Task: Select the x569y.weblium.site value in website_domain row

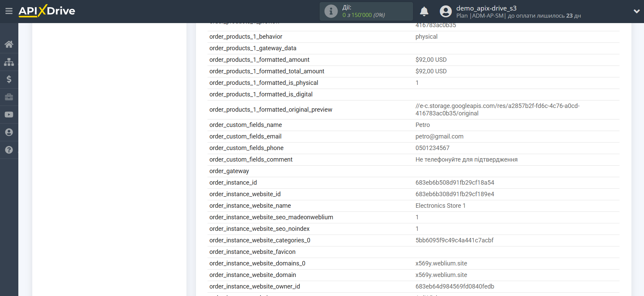Action: (441, 275)
